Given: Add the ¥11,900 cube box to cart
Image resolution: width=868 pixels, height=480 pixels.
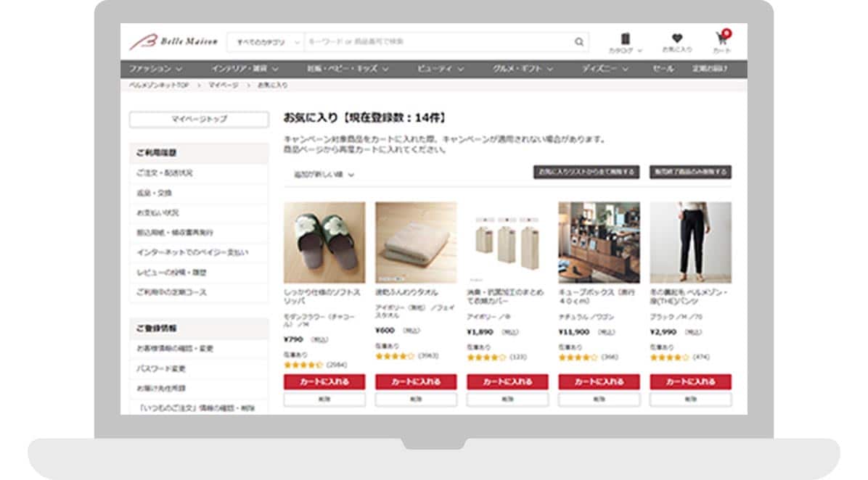Looking at the screenshot, I should 599,382.
